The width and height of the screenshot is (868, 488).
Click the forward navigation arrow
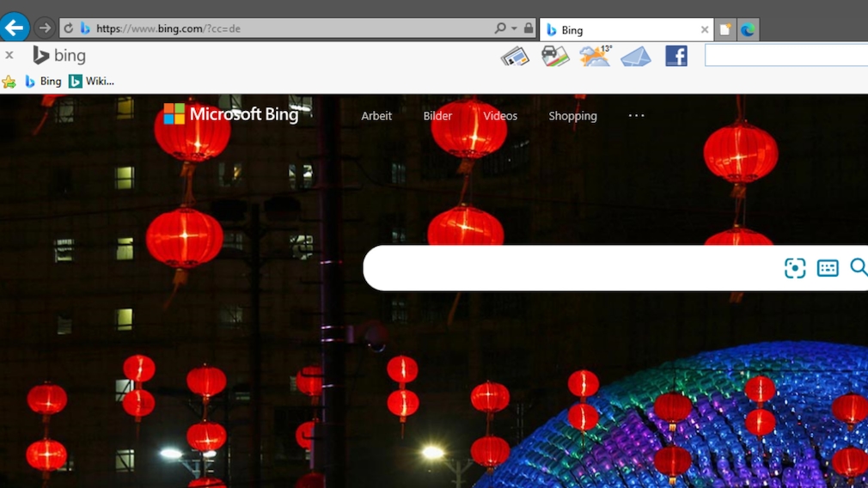pyautogui.click(x=45, y=28)
